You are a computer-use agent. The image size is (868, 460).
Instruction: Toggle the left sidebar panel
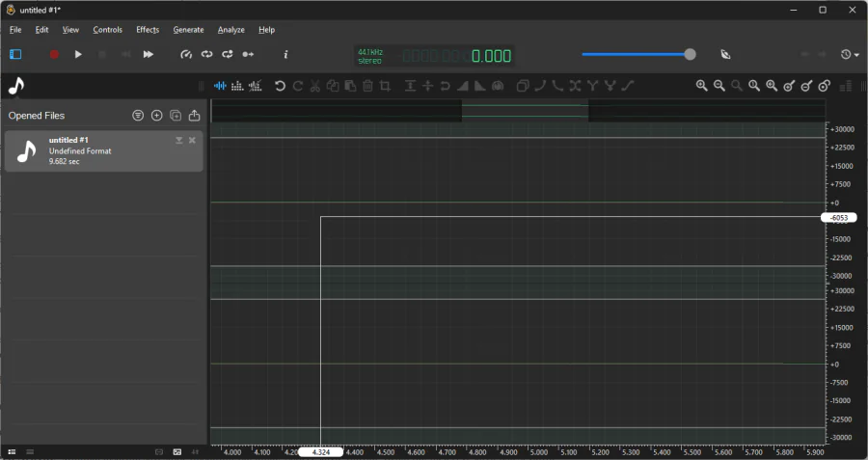pyautogui.click(x=15, y=55)
